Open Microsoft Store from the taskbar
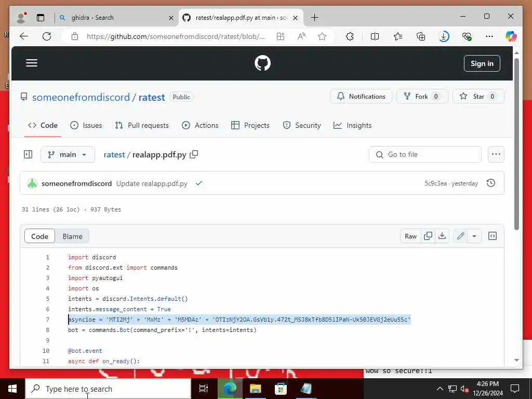The height and width of the screenshot is (399, 532). [281, 389]
